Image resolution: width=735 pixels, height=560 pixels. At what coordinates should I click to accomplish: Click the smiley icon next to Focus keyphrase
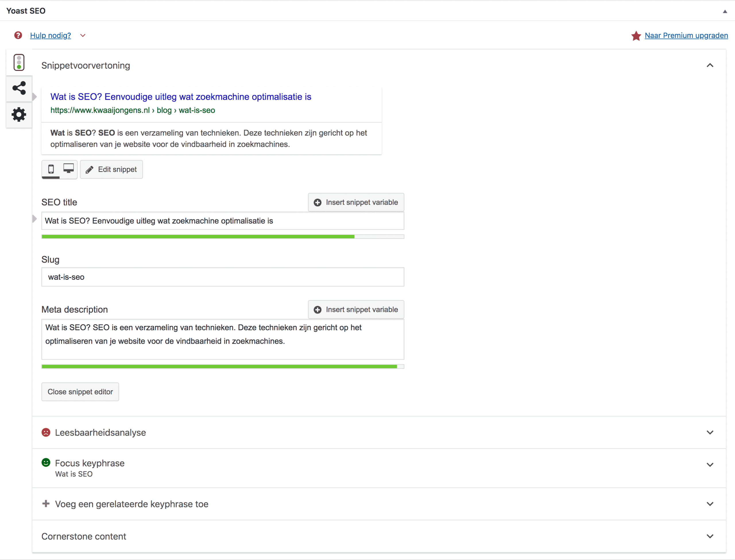click(46, 463)
